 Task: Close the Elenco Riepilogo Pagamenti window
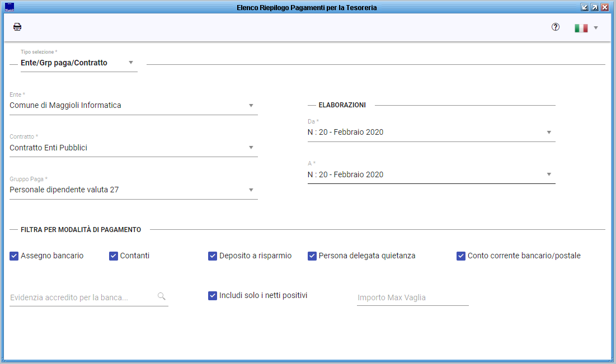coord(605,7)
